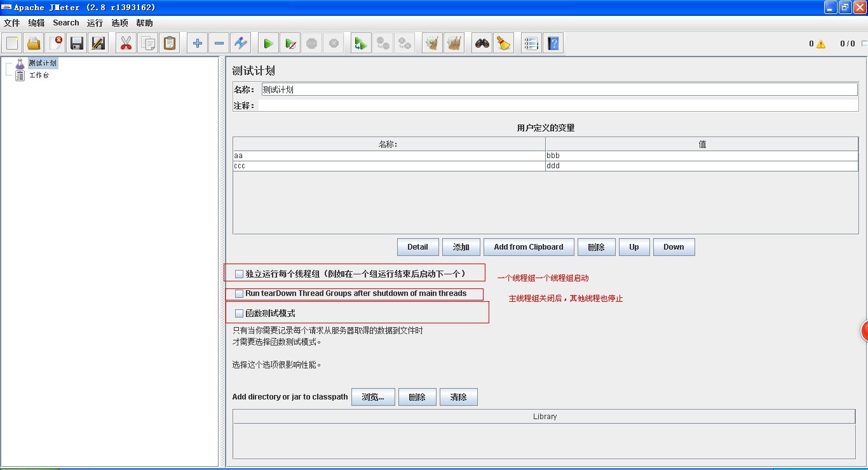The width and height of the screenshot is (868, 470).
Task: Open the 帮助 menu
Action: (x=144, y=23)
